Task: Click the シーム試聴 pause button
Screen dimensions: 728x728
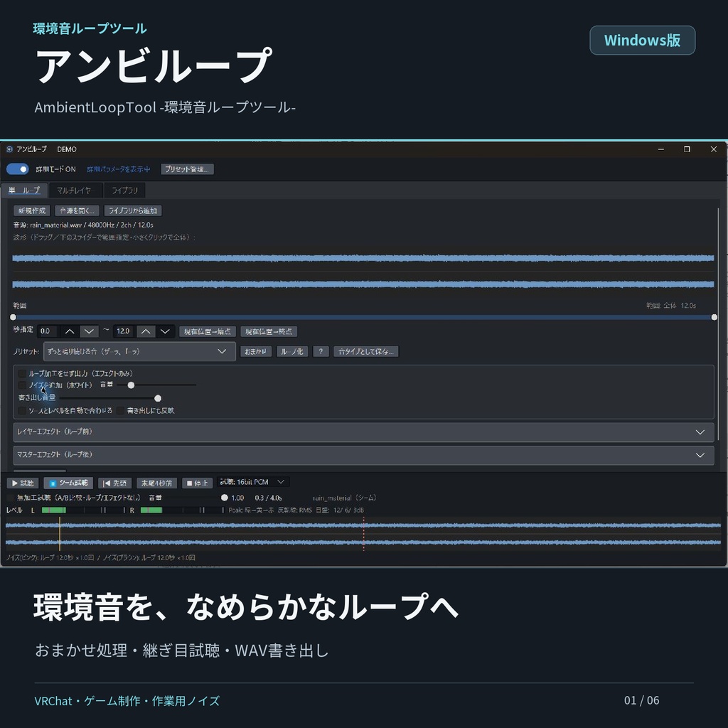Action: 68,483
